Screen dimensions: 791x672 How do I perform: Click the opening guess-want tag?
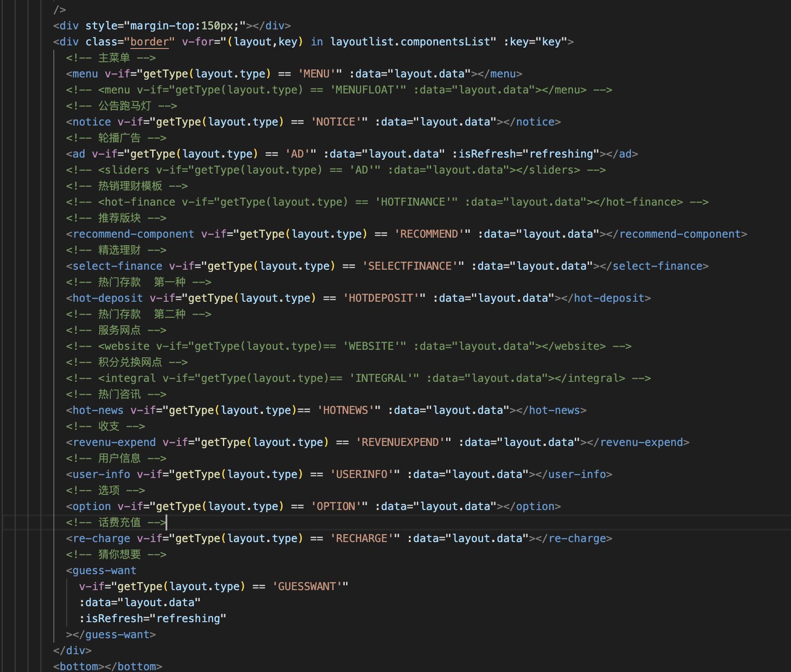101,571
